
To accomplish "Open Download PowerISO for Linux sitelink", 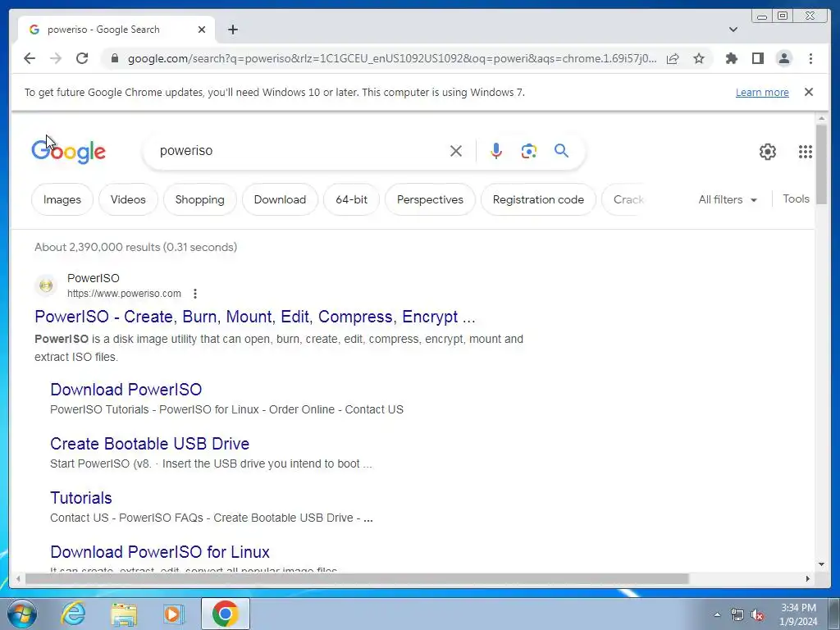I will [x=160, y=552].
